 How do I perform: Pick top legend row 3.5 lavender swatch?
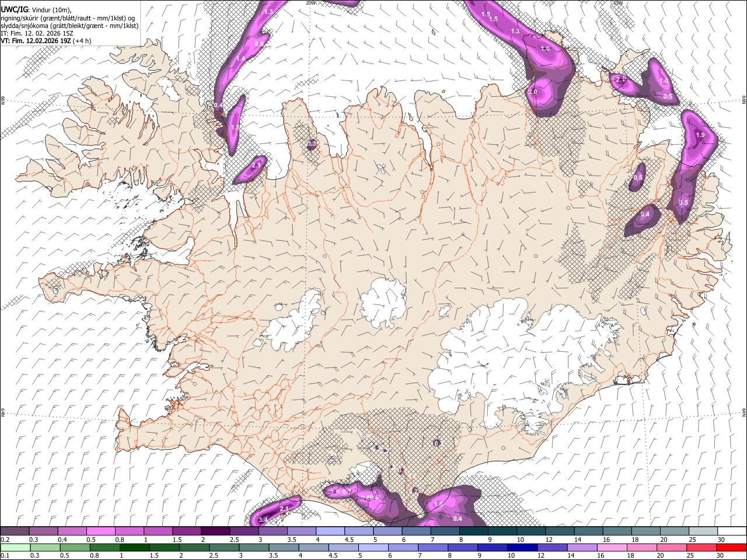click(301, 531)
